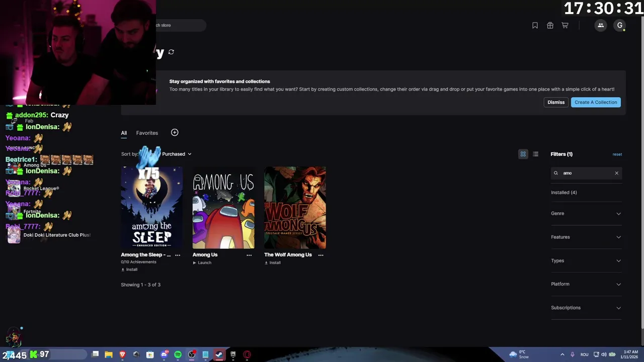Expand the Features filter section
The height and width of the screenshot is (362, 644).
coord(586,237)
